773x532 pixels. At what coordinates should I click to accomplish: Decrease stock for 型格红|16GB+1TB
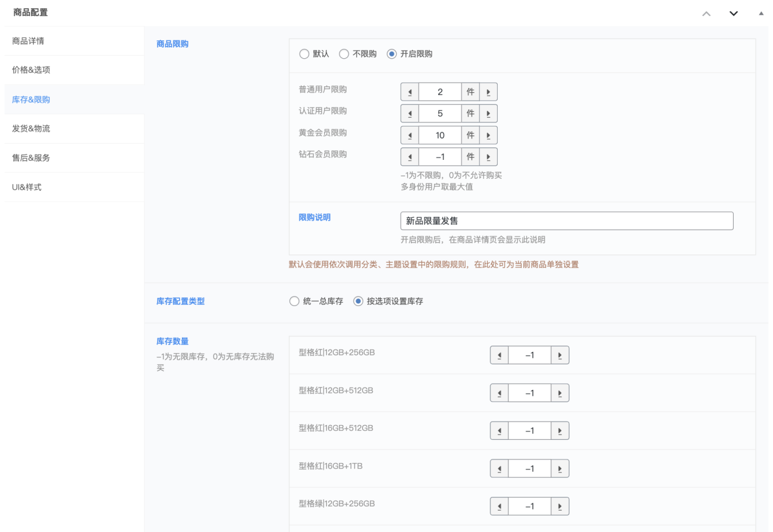tap(499, 469)
